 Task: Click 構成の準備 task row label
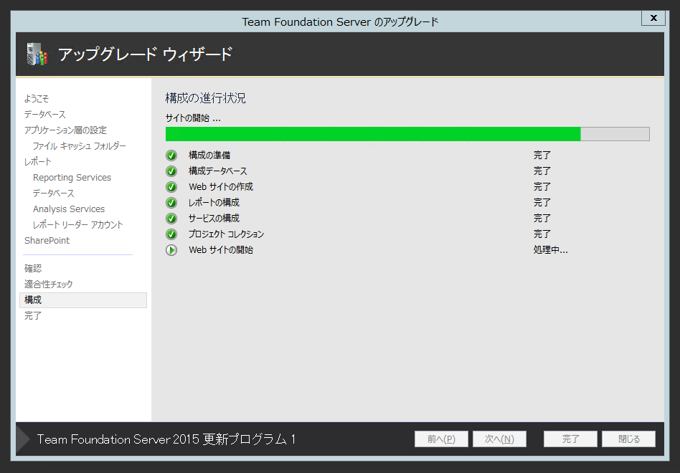pyautogui.click(x=209, y=155)
